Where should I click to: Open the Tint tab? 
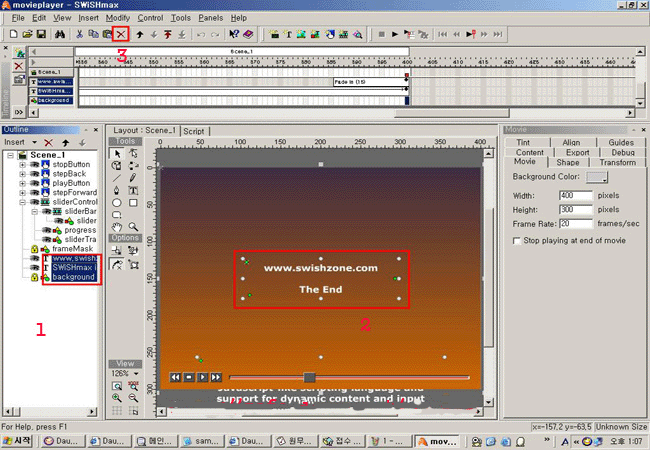(523, 142)
